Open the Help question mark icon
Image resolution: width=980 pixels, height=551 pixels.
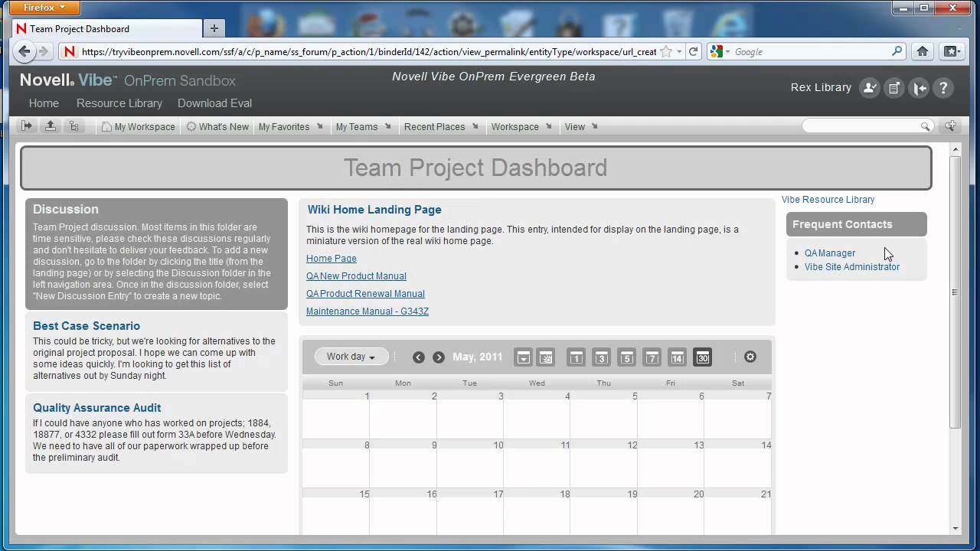point(943,88)
